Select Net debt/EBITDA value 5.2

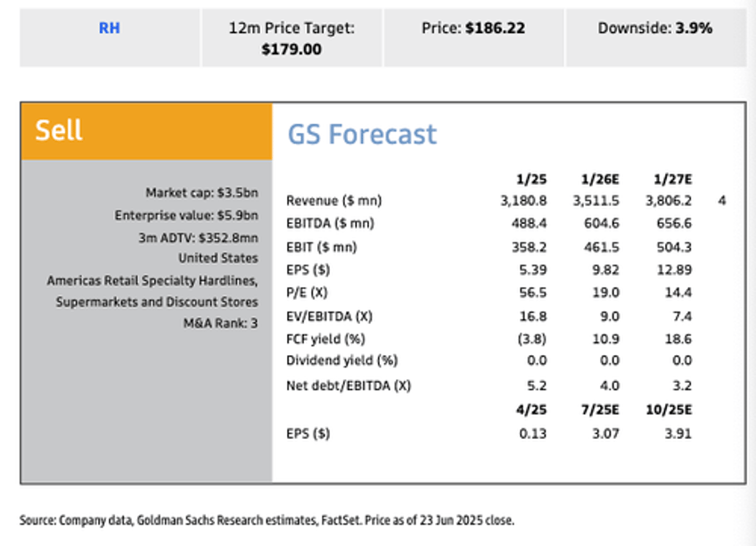tap(537, 386)
